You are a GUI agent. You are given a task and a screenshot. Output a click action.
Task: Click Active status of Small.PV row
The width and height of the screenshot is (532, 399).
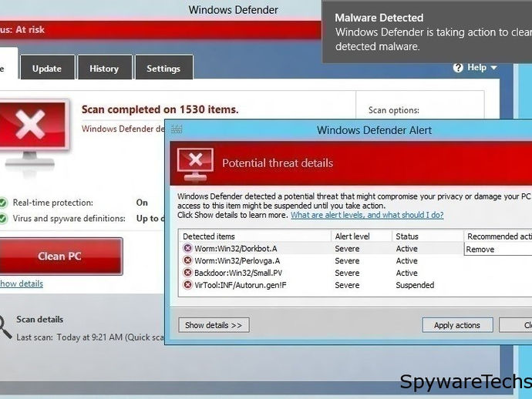click(x=406, y=273)
